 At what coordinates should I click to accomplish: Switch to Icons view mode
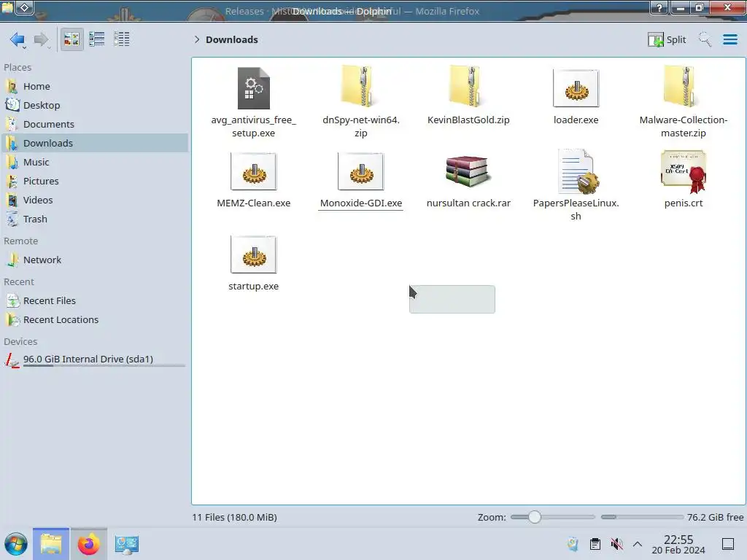71,39
